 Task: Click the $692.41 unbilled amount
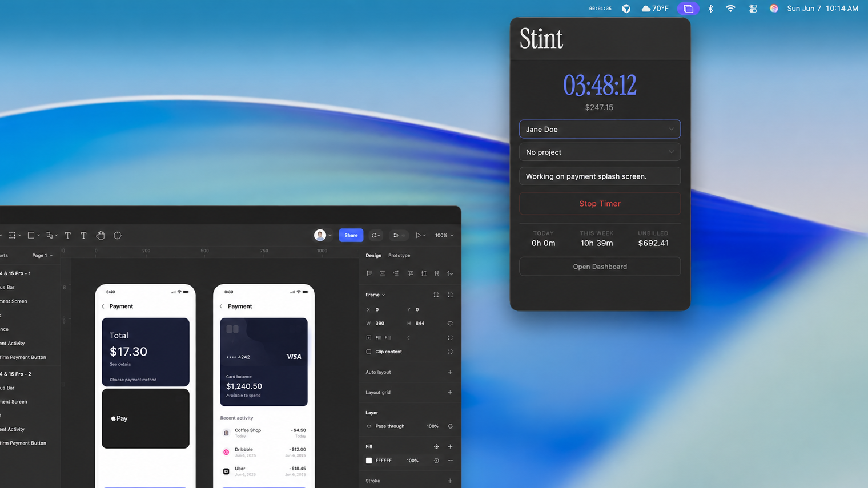tap(653, 243)
